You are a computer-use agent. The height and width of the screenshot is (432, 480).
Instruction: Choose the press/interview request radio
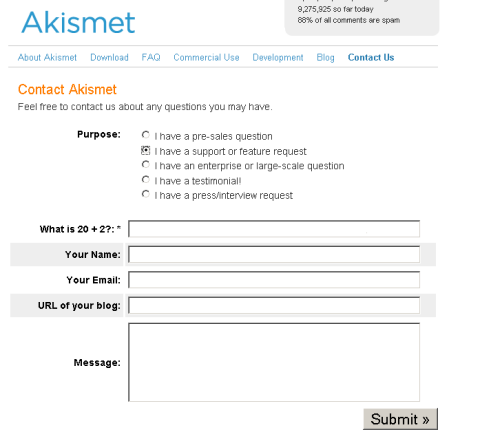tap(146, 194)
